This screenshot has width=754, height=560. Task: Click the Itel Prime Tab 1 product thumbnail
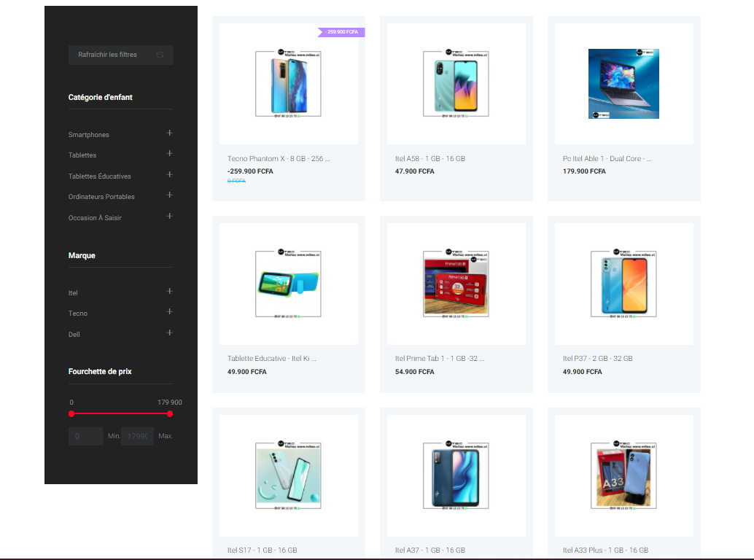(456, 283)
